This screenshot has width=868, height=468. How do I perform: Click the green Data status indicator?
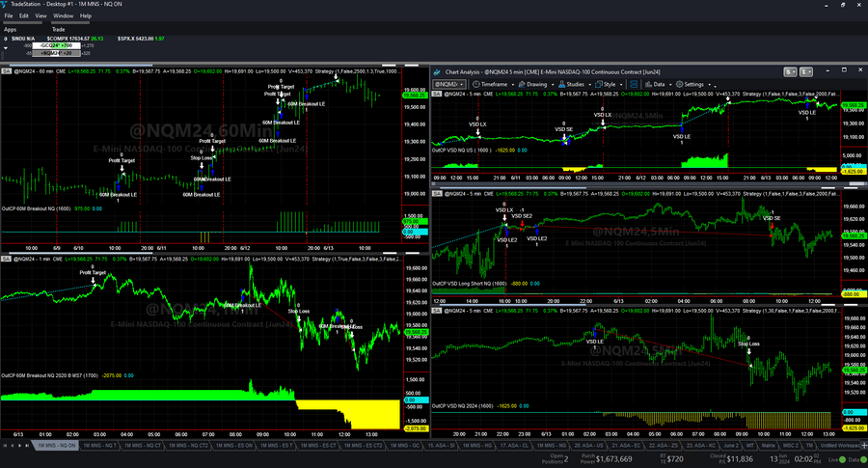click(863, 459)
